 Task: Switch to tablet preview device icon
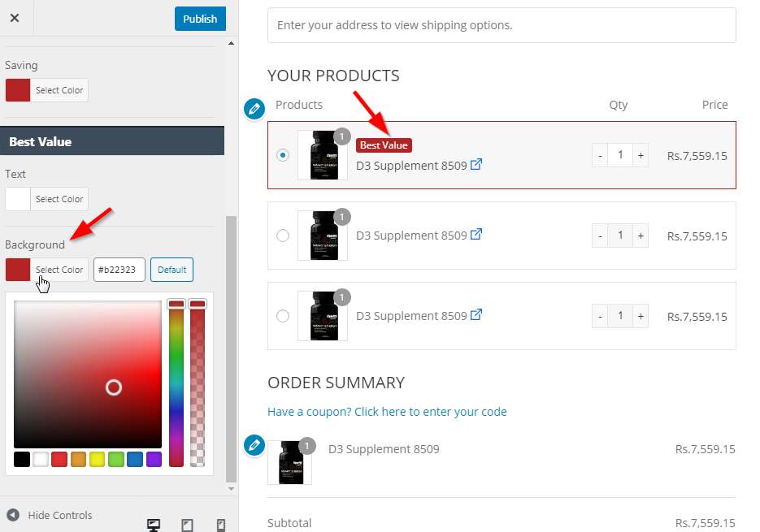point(187,525)
